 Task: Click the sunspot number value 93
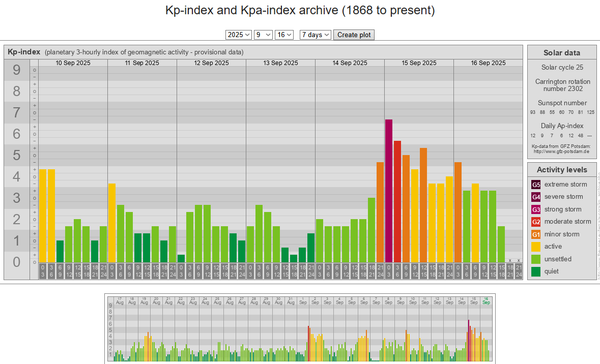pyautogui.click(x=533, y=112)
